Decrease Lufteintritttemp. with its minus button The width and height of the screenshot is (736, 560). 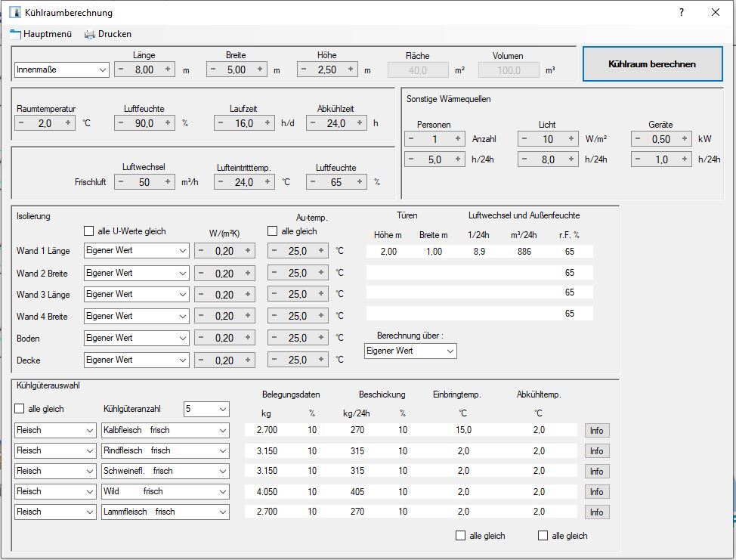(x=221, y=181)
